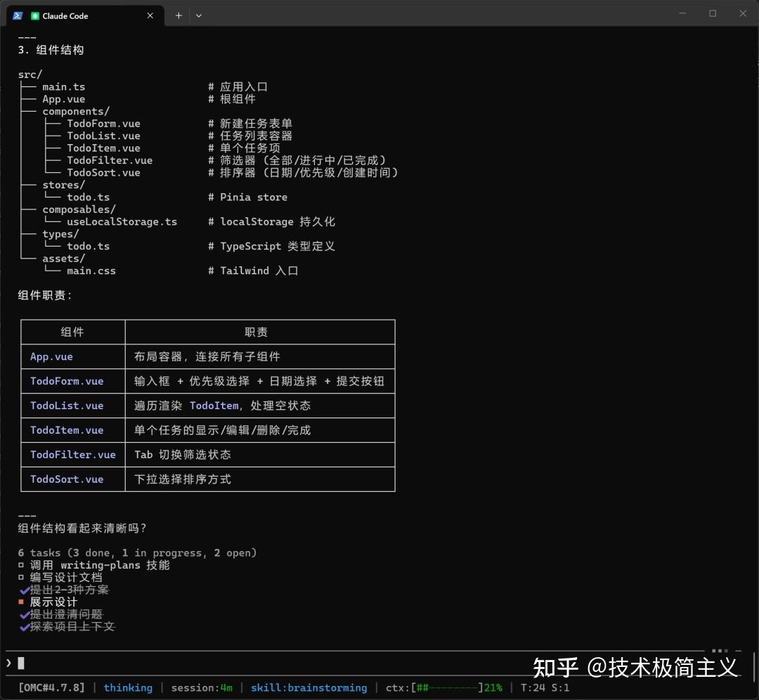Image resolution: width=759 pixels, height=700 pixels.
Task: Click the '# Pinia store' comment
Action: pos(248,197)
